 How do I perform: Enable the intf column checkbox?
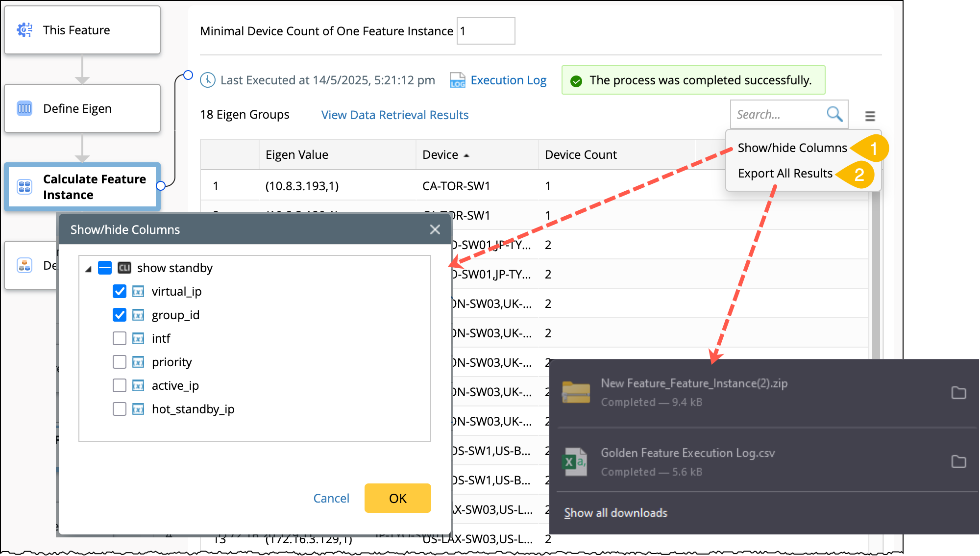pos(120,338)
